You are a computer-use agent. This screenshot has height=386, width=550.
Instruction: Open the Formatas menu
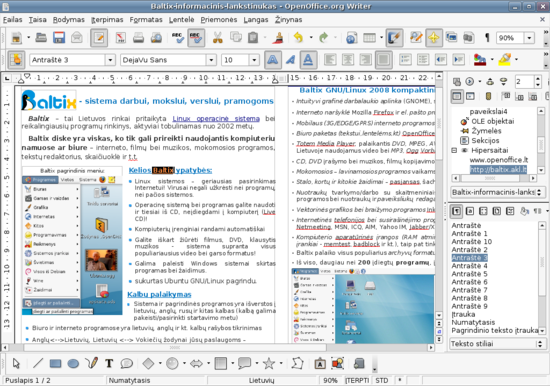pos(146,20)
